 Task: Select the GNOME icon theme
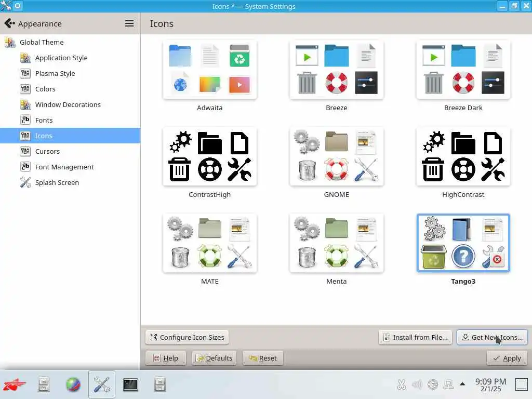[337, 156]
